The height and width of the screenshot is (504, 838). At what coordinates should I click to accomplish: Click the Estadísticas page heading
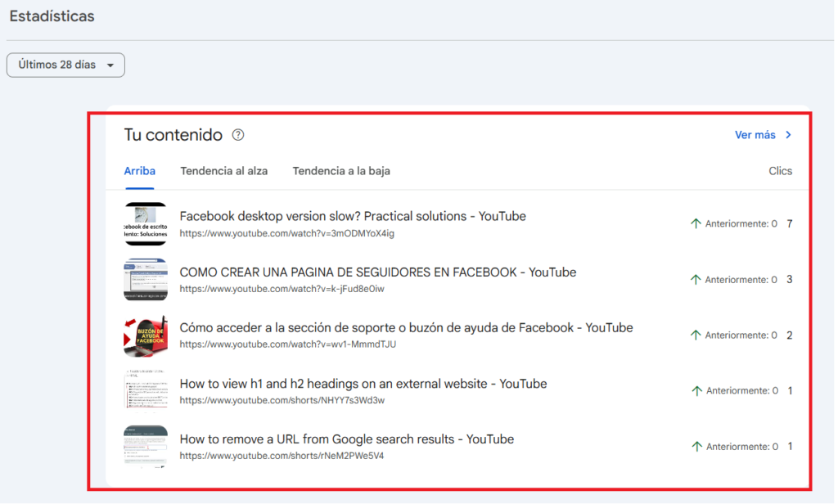(x=52, y=16)
